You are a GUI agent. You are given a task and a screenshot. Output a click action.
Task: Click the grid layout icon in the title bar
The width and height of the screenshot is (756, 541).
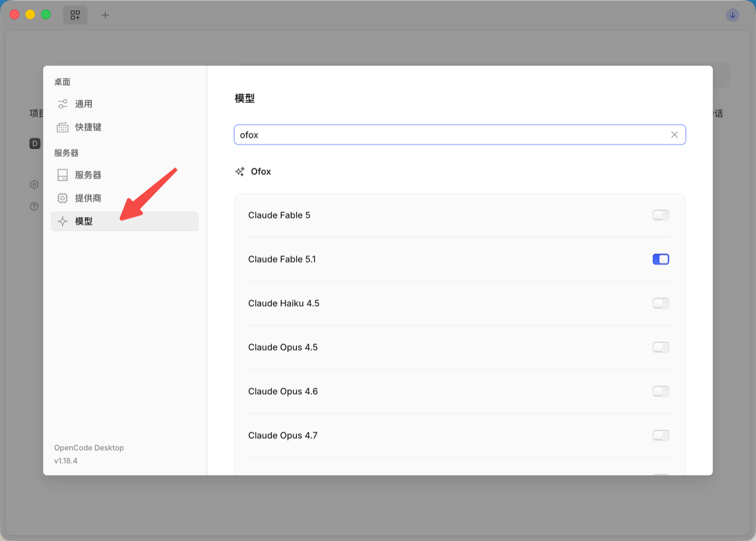(75, 15)
